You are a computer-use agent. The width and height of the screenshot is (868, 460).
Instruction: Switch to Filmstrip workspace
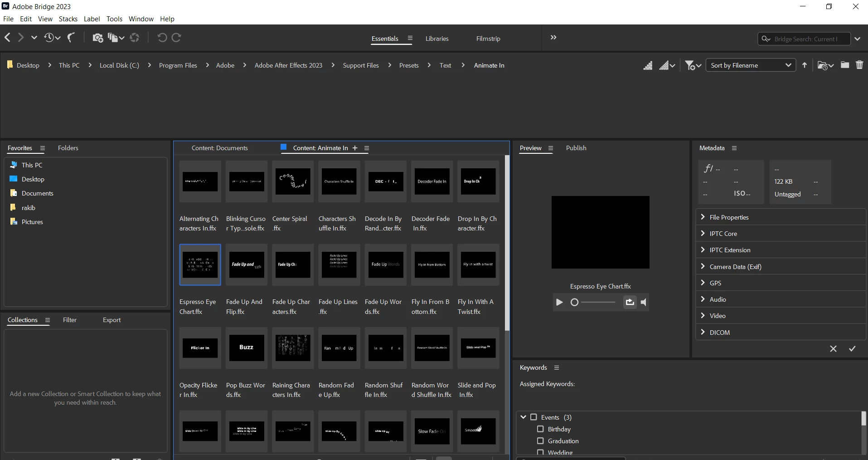[x=488, y=39]
